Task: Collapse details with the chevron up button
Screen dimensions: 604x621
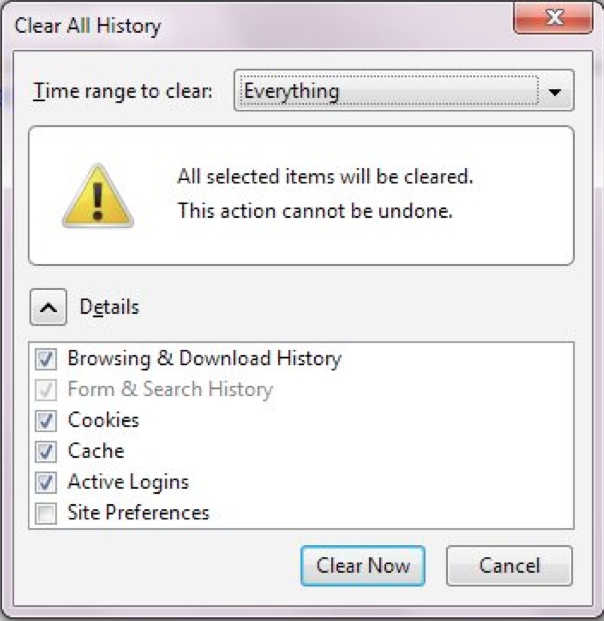Action: (x=48, y=307)
